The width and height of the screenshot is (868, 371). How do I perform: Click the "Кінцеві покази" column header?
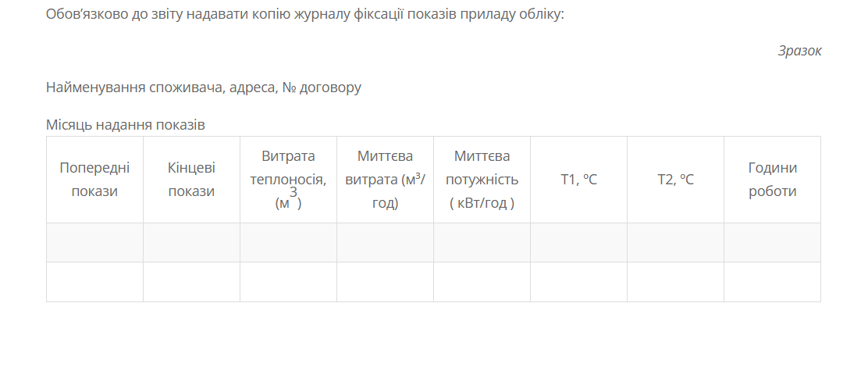click(x=191, y=180)
